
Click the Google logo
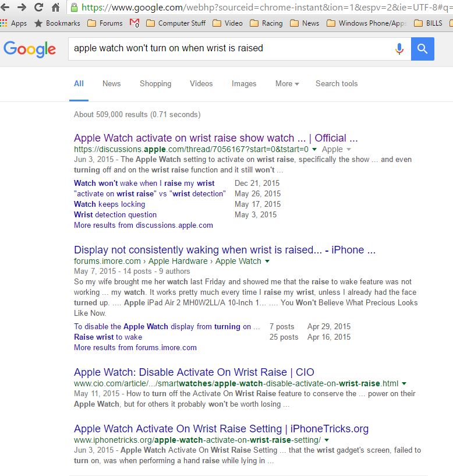point(30,49)
